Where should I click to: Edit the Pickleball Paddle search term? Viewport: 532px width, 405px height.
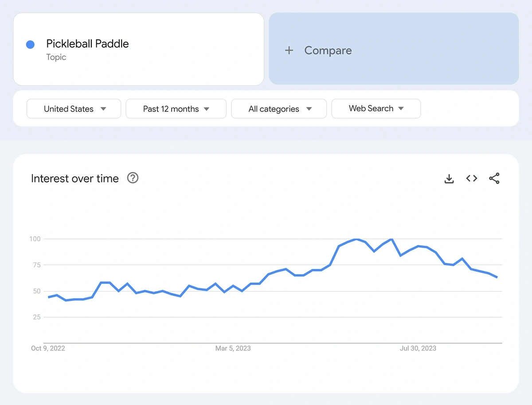pos(88,44)
